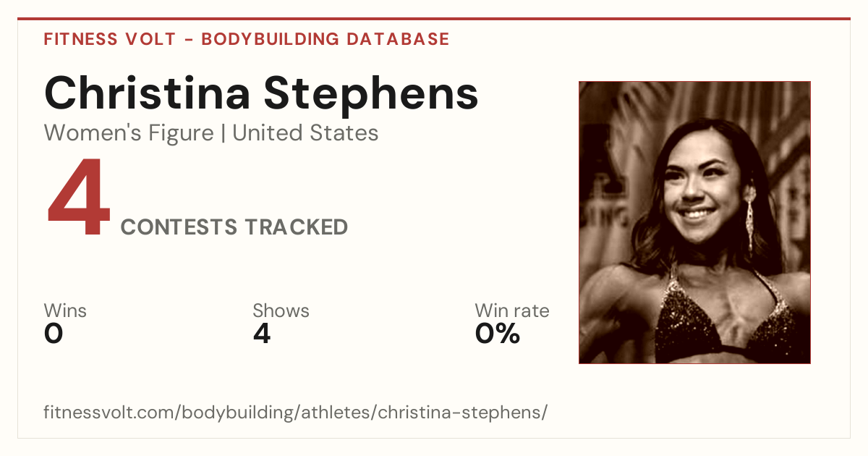Screen dimensions: 868x456
Task: Click the Wins value of 0
Action: click(x=54, y=334)
